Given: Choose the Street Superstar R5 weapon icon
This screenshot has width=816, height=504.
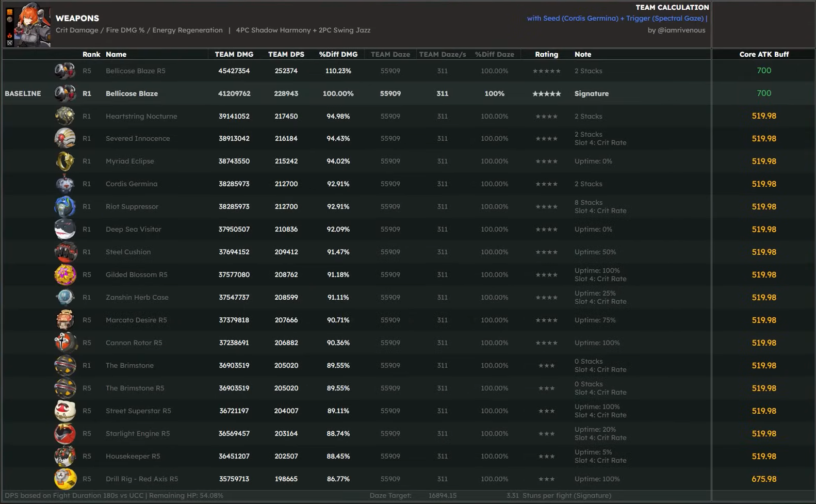Looking at the screenshot, I should [65, 411].
